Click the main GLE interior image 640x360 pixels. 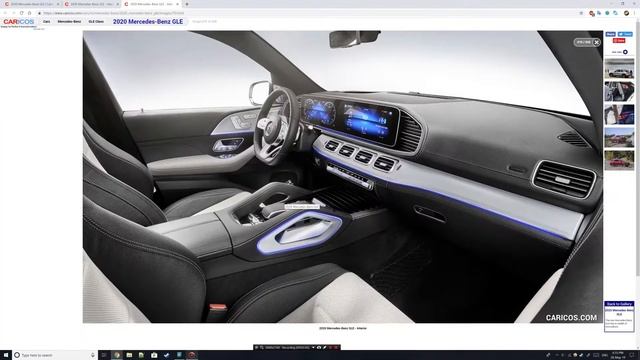[x=342, y=177]
